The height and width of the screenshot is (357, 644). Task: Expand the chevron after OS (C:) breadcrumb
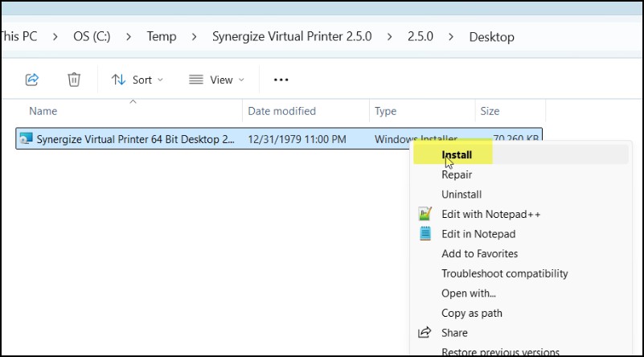[x=128, y=37]
